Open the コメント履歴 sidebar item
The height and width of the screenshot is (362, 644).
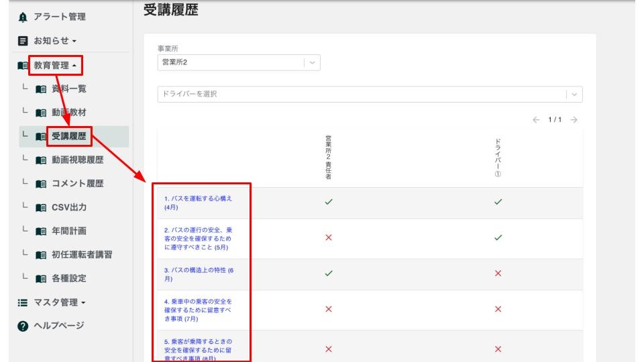click(x=77, y=184)
